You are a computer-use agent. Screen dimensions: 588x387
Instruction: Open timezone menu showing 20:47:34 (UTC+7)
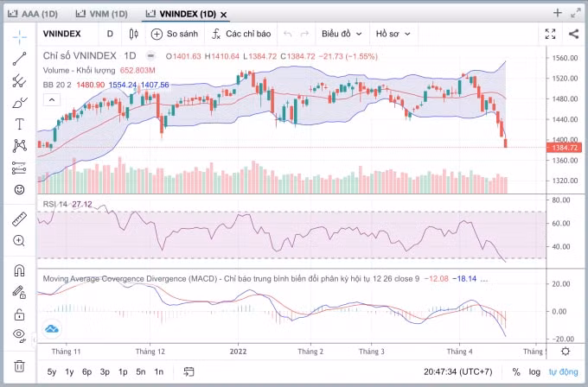pyautogui.click(x=458, y=372)
